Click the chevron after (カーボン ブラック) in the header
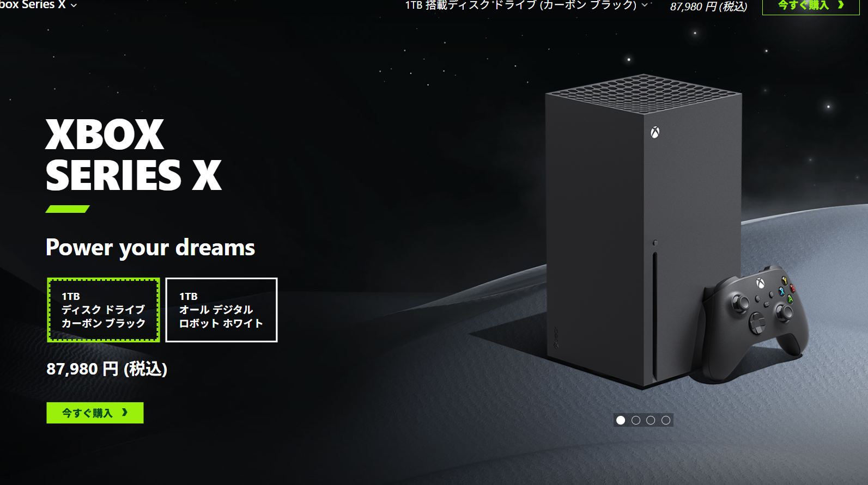 (645, 5)
